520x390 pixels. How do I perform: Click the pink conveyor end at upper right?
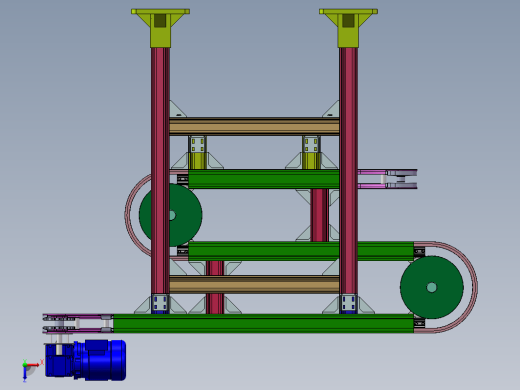387,179
